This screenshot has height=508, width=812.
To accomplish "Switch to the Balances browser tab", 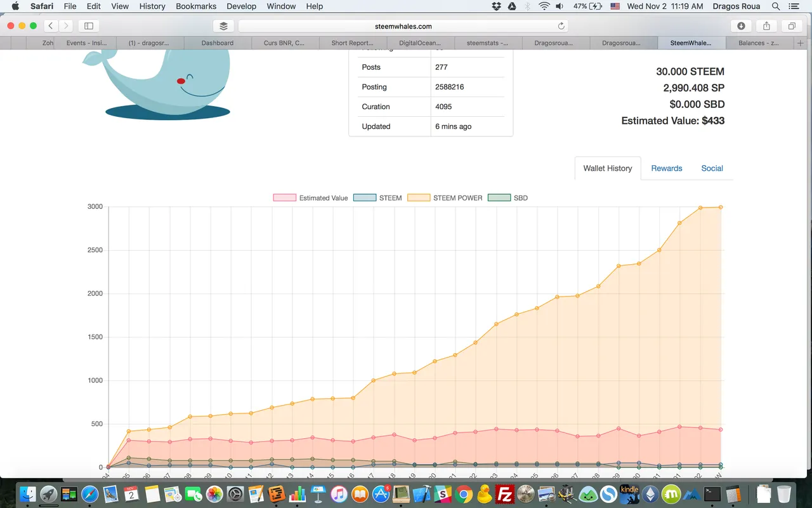I will (x=760, y=43).
